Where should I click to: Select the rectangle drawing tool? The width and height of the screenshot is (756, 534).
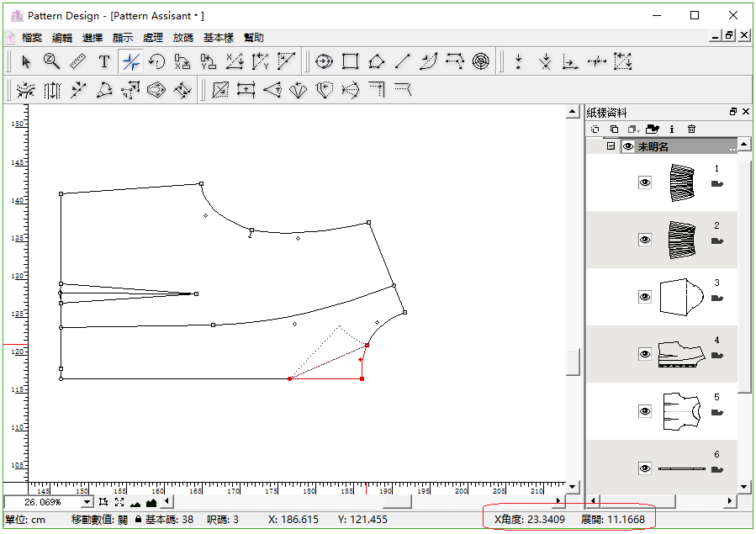click(351, 61)
